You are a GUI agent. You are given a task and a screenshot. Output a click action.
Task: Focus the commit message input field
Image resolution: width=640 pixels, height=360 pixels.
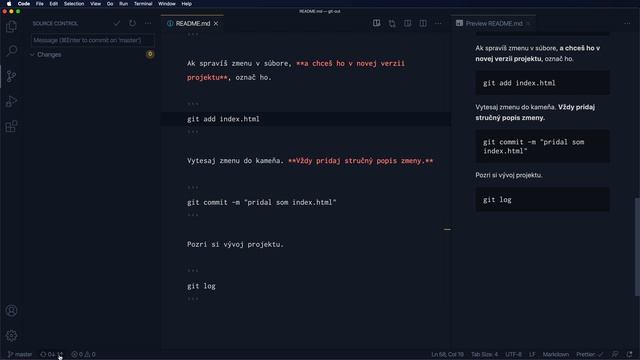93,40
